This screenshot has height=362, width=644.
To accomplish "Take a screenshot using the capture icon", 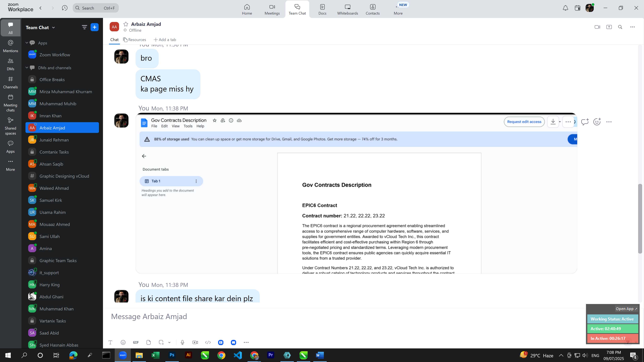I will (x=161, y=343).
